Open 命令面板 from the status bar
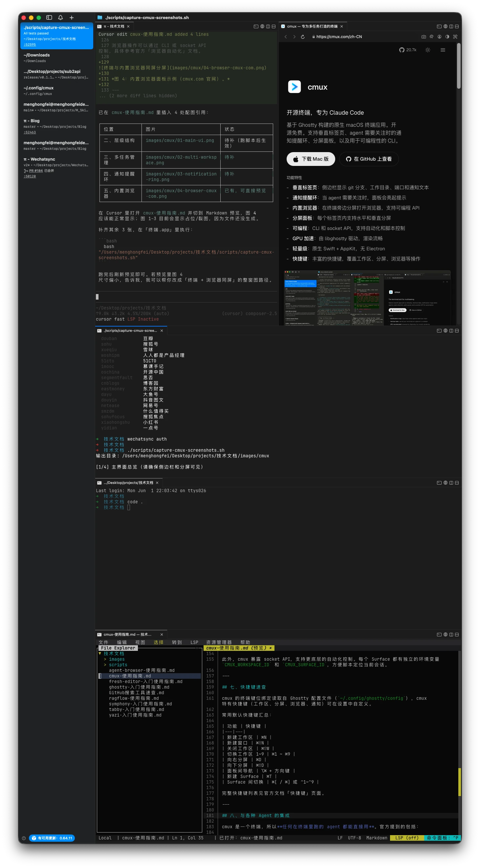Image resolution: width=480 pixels, height=868 pixels. coord(442,838)
